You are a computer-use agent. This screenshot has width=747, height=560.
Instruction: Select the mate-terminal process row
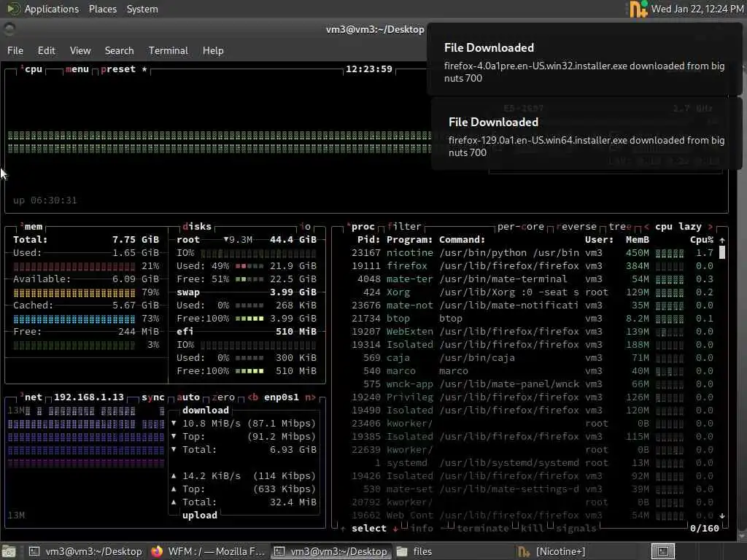tap(532, 279)
